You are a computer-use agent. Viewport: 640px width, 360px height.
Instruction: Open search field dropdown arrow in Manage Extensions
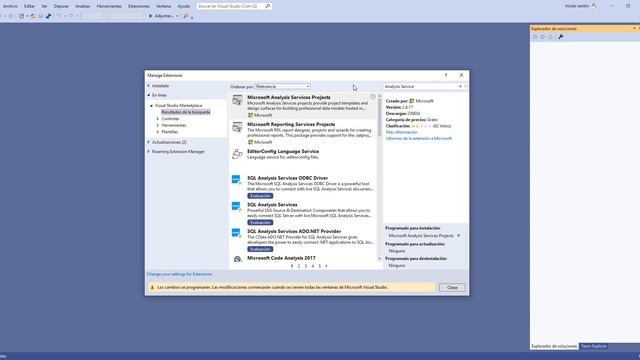pyautogui.click(x=465, y=87)
